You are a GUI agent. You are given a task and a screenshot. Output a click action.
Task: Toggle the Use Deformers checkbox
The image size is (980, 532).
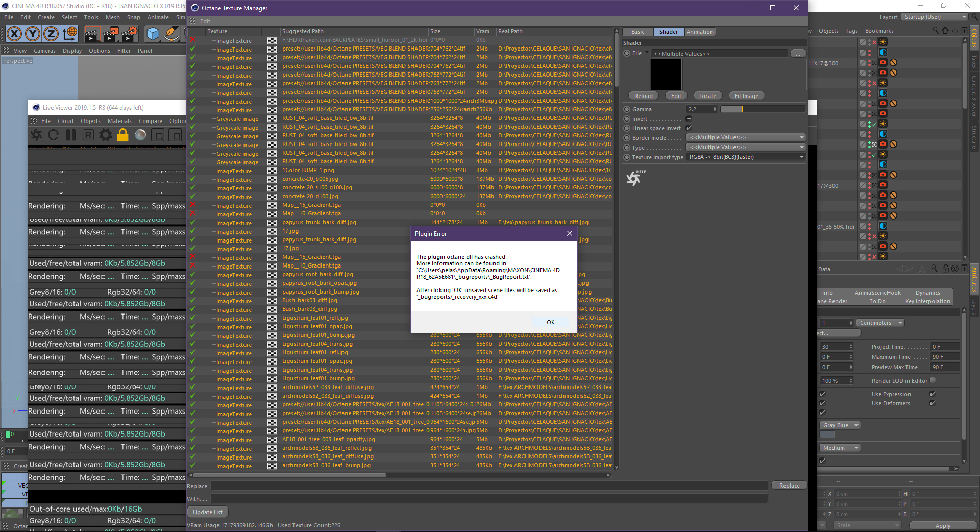click(x=933, y=403)
